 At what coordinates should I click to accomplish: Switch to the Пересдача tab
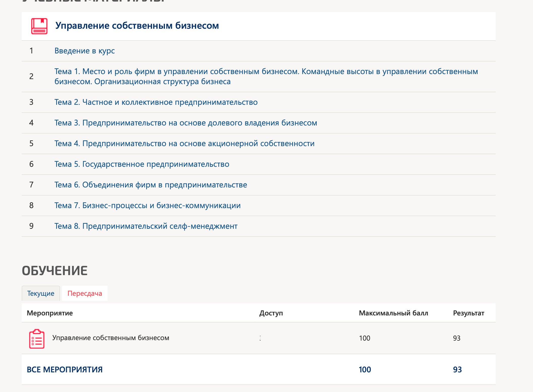85,293
